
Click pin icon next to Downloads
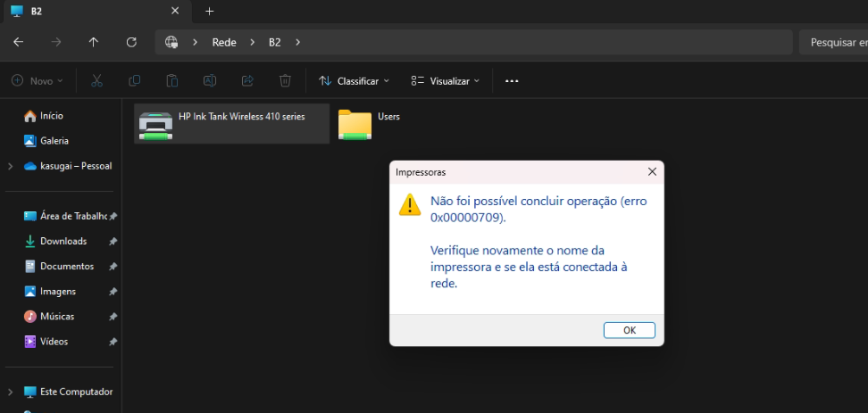(x=113, y=242)
